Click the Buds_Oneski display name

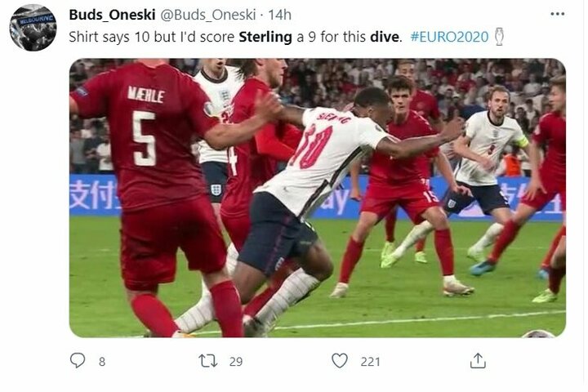click(112, 15)
